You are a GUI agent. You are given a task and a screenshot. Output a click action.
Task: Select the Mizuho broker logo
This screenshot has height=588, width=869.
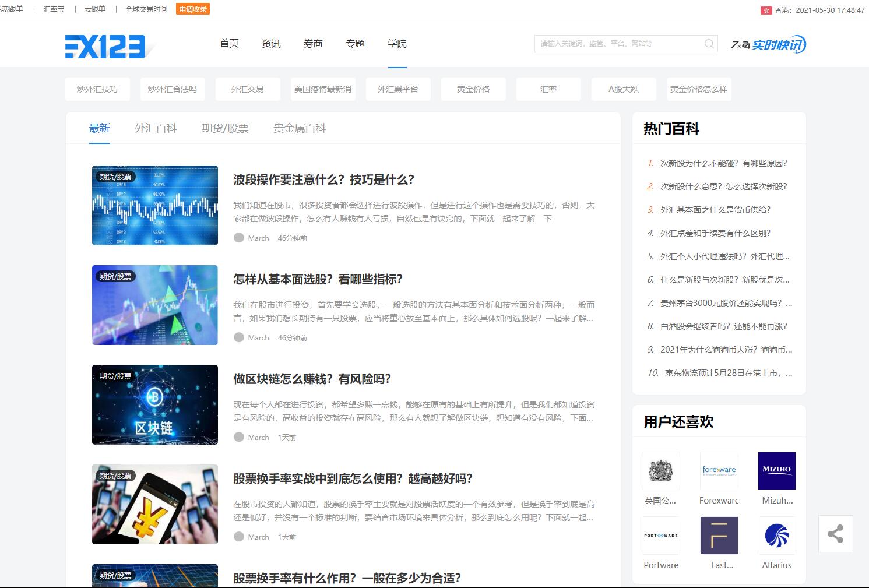(777, 471)
